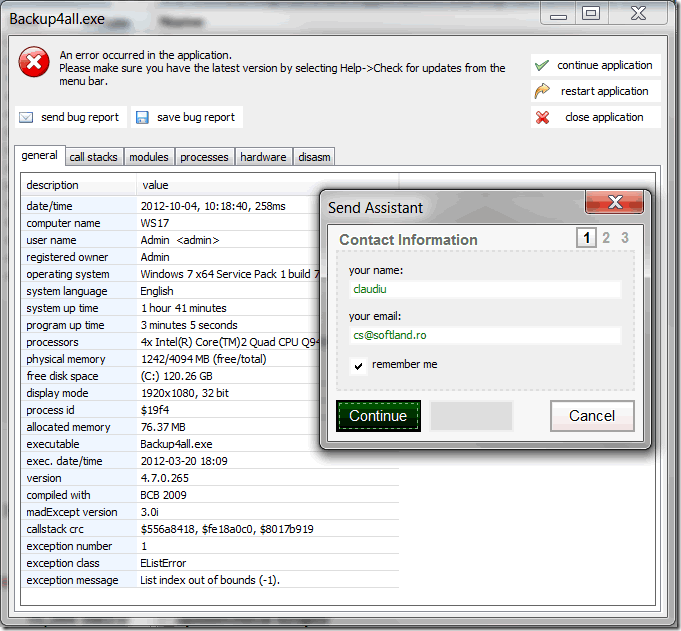Click save bug report button
681x631 pixels.
point(187,117)
